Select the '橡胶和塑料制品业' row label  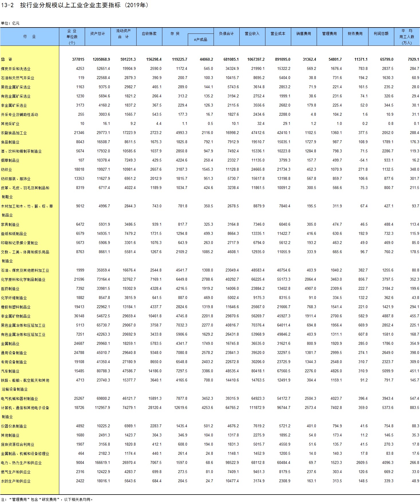pos(16,307)
